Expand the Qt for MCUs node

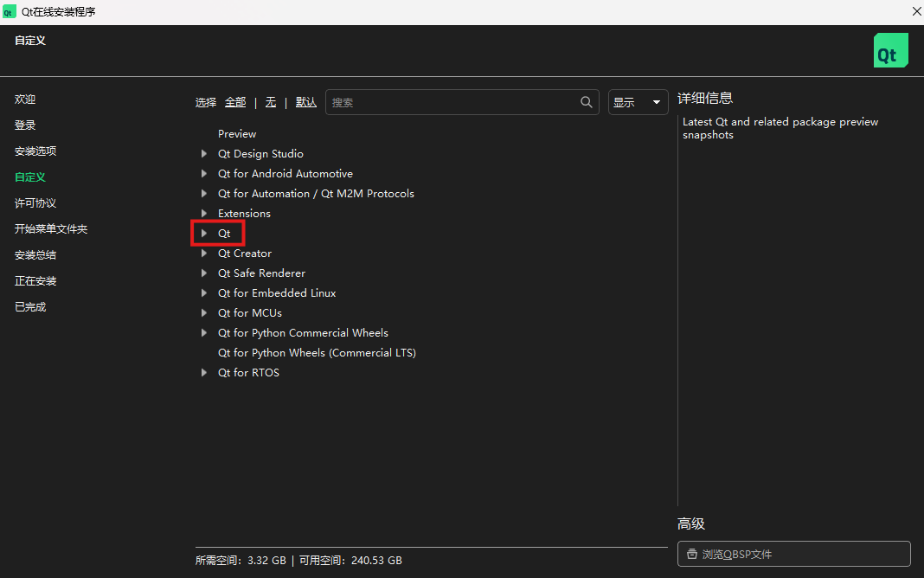204,313
